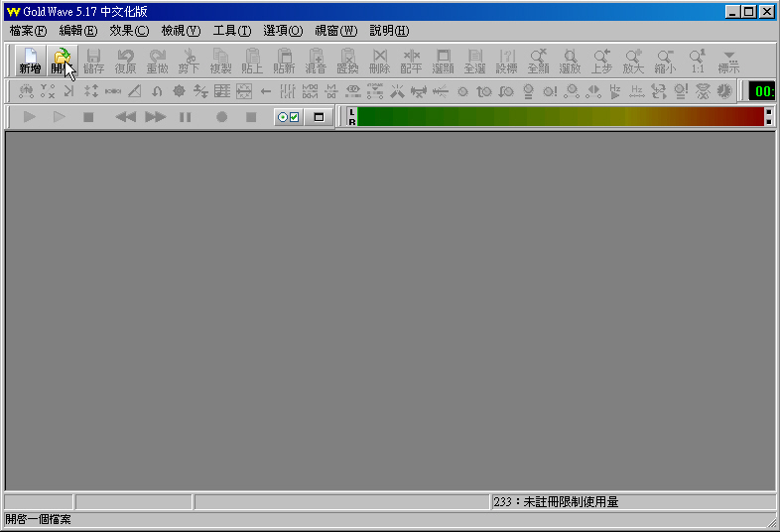Click the green digital time display
The width and height of the screenshot is (780, 532).
[763, 91]
